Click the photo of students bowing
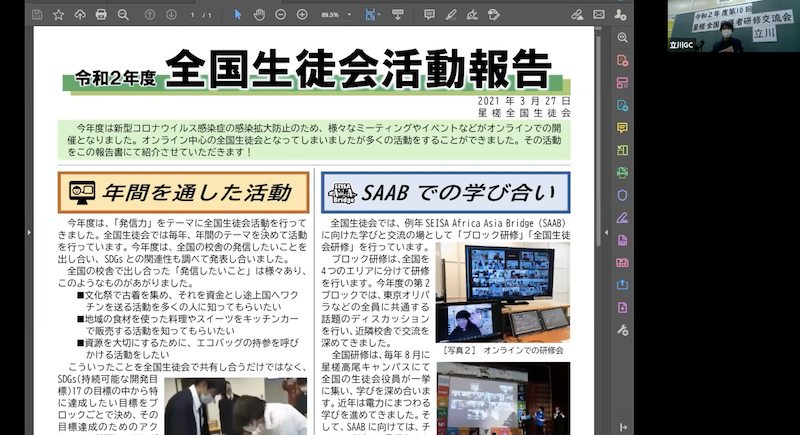The height and width of the screenshot is (435, 800). click(x=235, y=406)
